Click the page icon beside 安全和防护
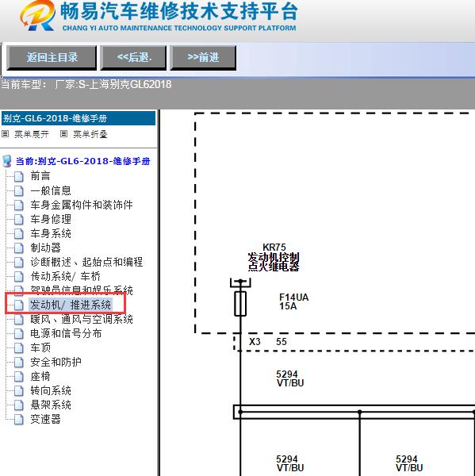This screenshot has height=476, width=475. (x=19, y=363)
